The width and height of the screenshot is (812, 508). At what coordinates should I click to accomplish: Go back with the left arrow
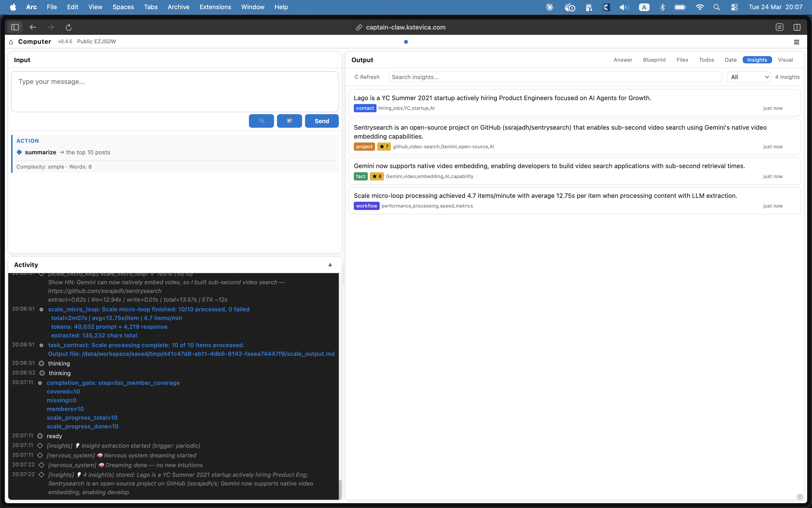(33, 27)
